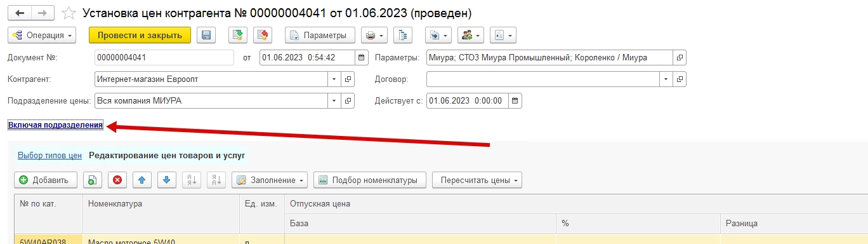
Task: Click the Ед. изм. column header
Action: coord(262,213)
